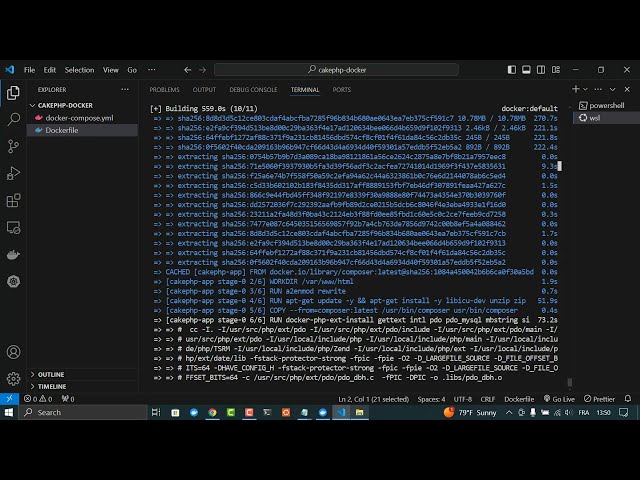Click Ln 2, Col 1 cursor position
The width and height of the screenshot is (640, 480).
(373, 399)
